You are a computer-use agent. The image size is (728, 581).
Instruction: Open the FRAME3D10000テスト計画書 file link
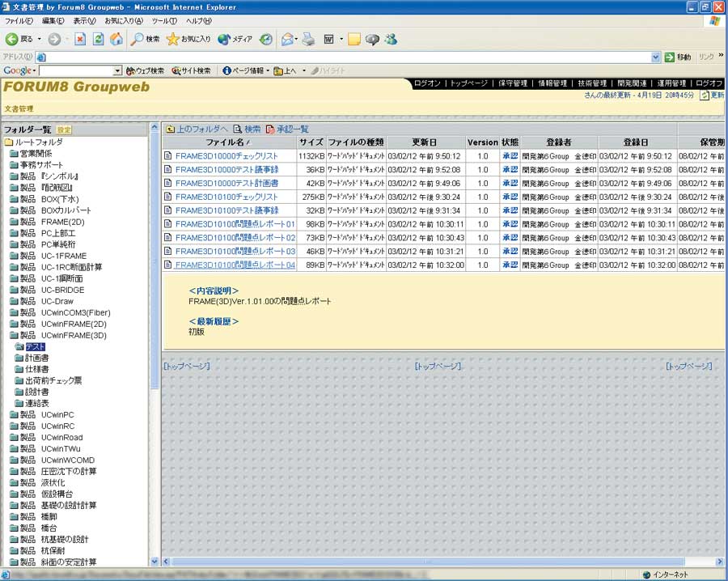[x=227, y=183]
